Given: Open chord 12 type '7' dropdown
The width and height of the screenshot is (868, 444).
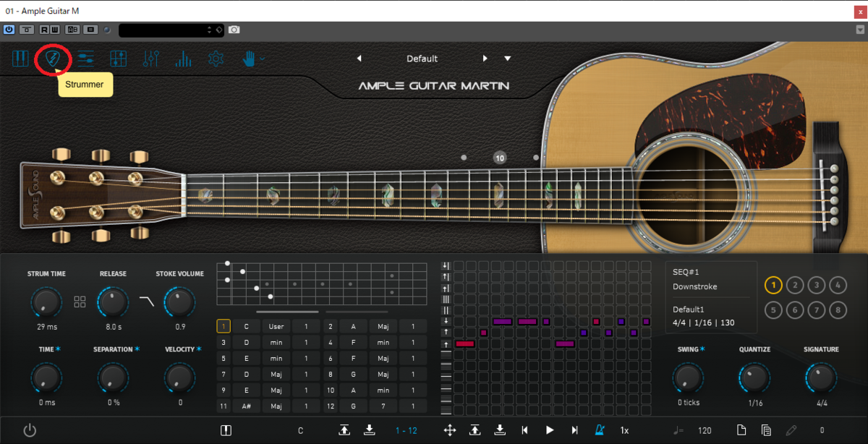Looking at the screenshot, I should (x=383, y=406).
